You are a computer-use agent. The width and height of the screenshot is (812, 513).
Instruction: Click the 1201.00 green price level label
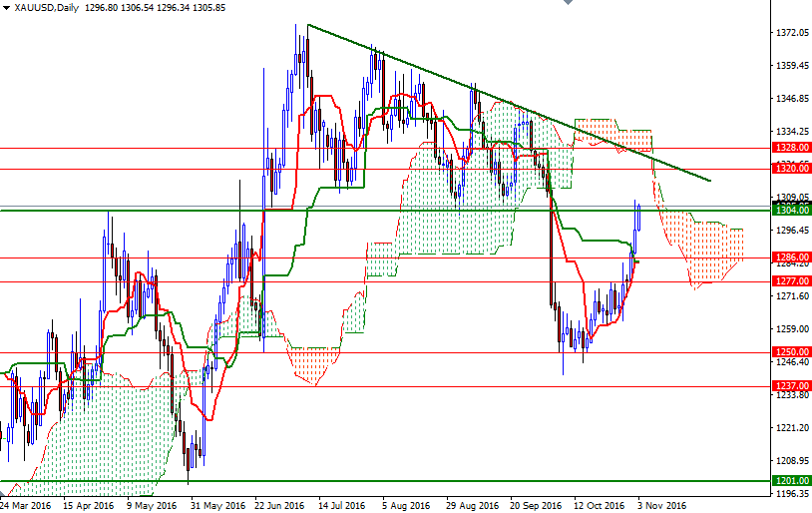(791, 481)
